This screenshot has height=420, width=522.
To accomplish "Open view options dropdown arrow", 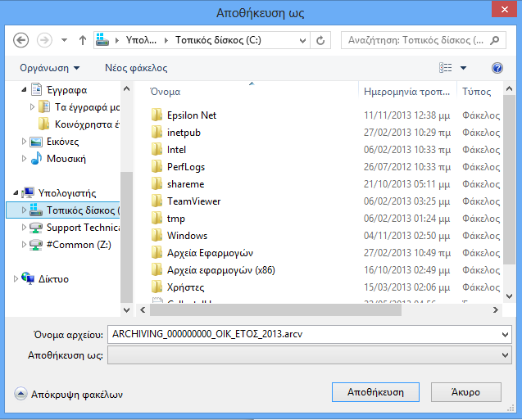I will point(463,68).
